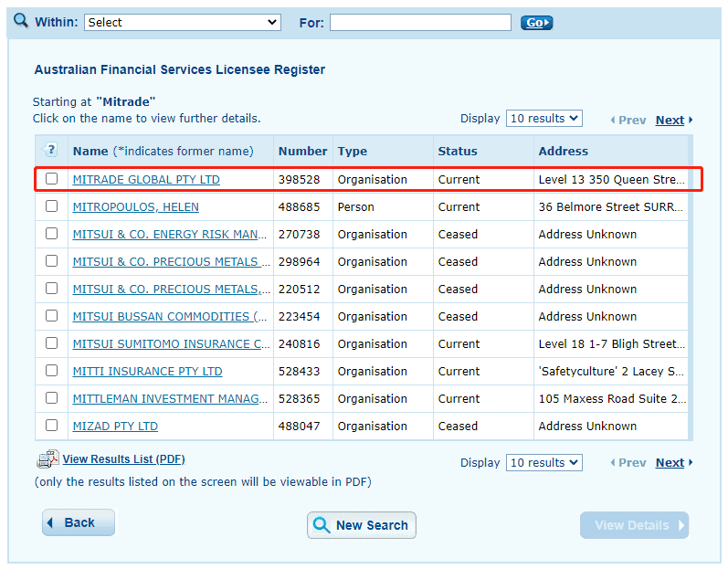The image size is (728, 569).
Task: Tick checkbox for MITSUI BUSSAN COMMODITIES row
Action: [x=51, y=316]
